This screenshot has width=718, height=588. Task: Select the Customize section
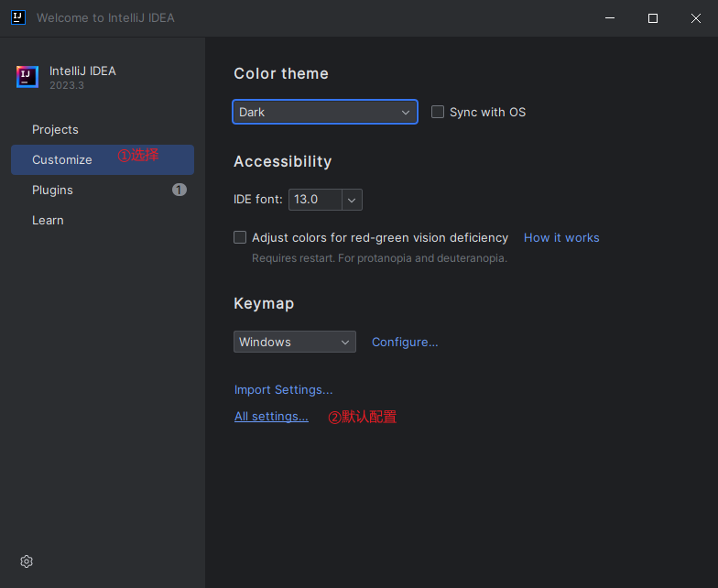coord(103,159)
